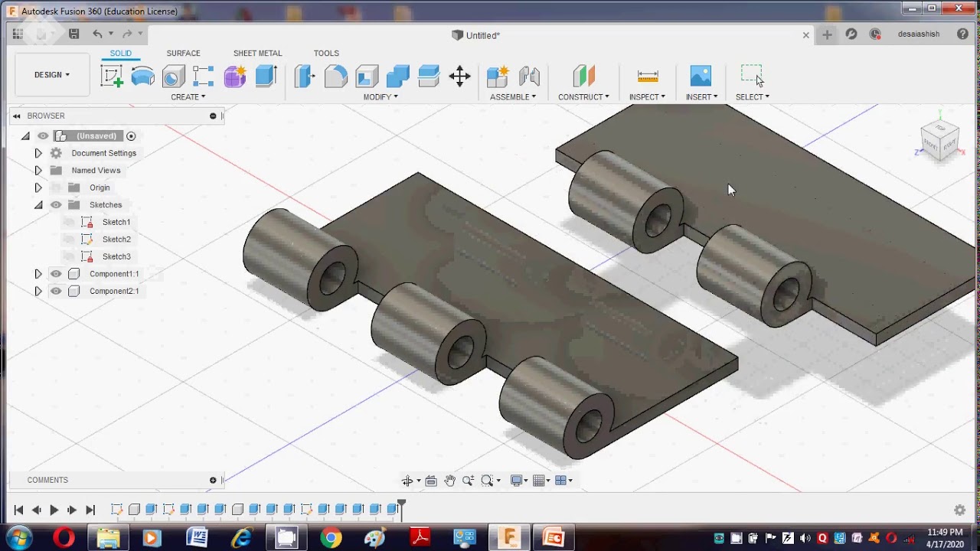Select the Create Sketch tool
Image resolution: width=980 pixels, height=551 pixels.
coord(112,76)
